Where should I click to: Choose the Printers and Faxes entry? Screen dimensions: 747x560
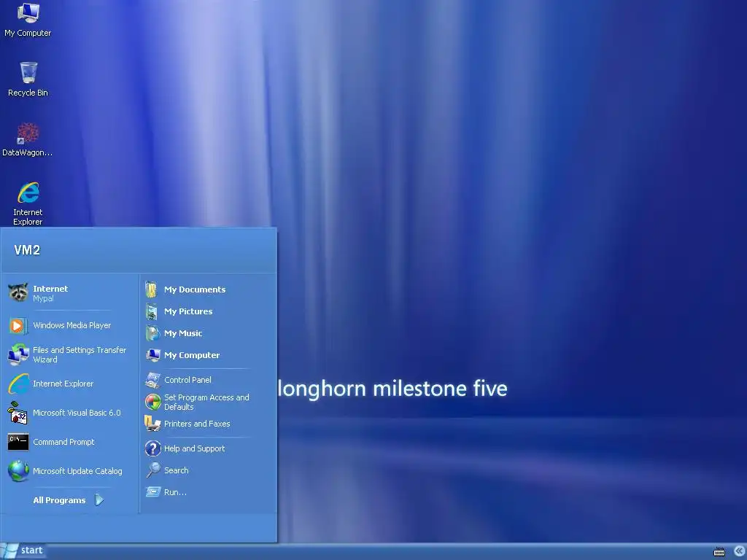click(197, 424)
